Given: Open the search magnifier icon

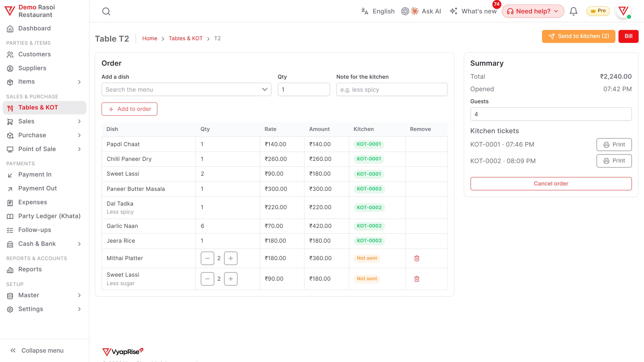Looking at the screenshot, I should pos(106,11).
